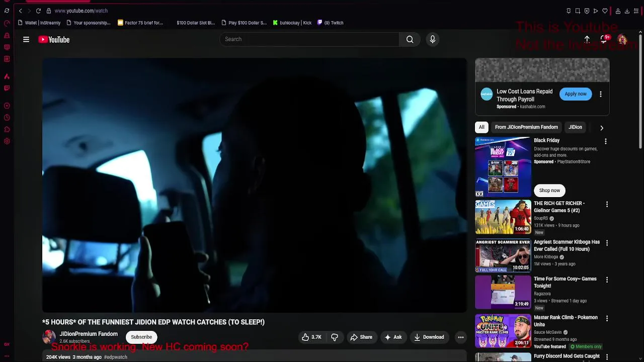Screen dimensions: 644x362
Task: Like the video with 3.7K likes
Action: point(311,337)
